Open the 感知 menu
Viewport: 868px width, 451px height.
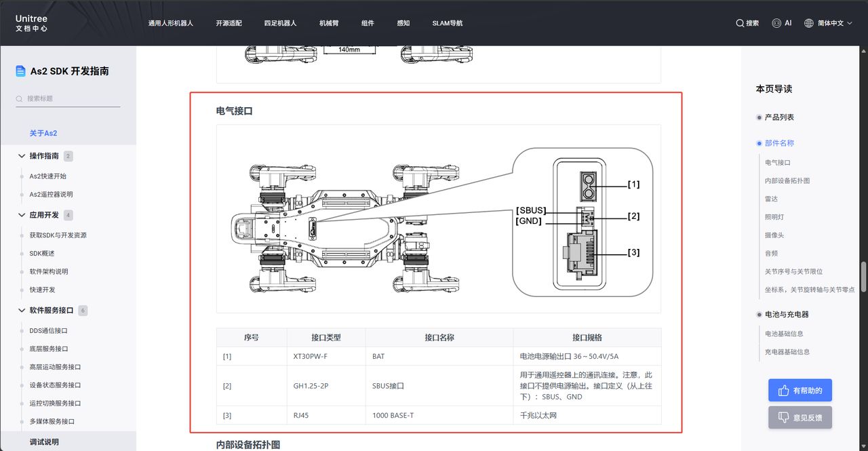click(x=403, y=23)
